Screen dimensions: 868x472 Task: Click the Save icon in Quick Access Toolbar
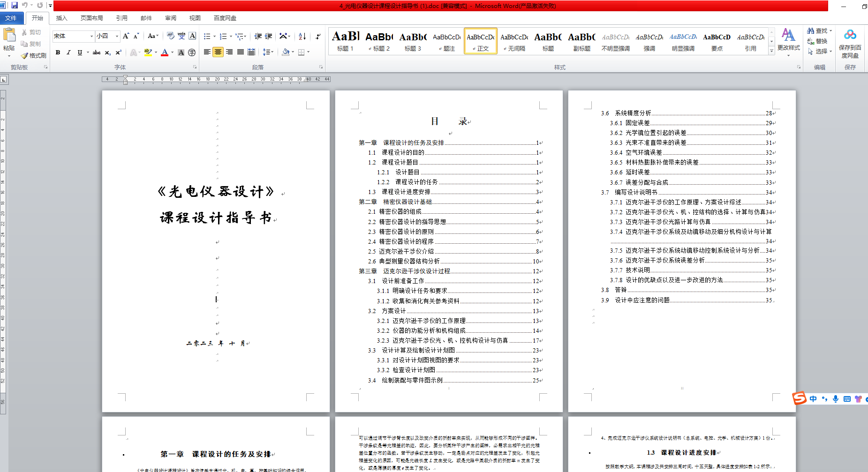[14, 6]
